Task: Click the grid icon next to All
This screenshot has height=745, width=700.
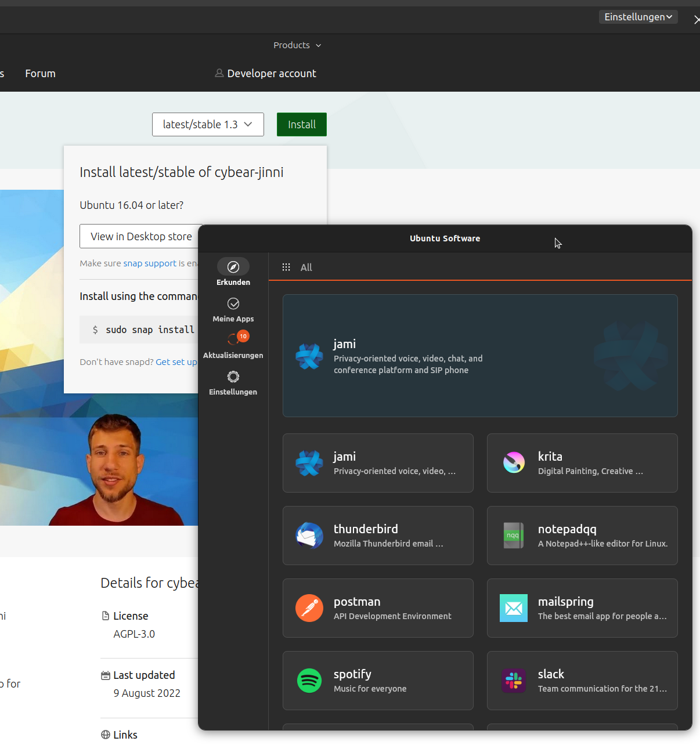Action: click(286, 267)
